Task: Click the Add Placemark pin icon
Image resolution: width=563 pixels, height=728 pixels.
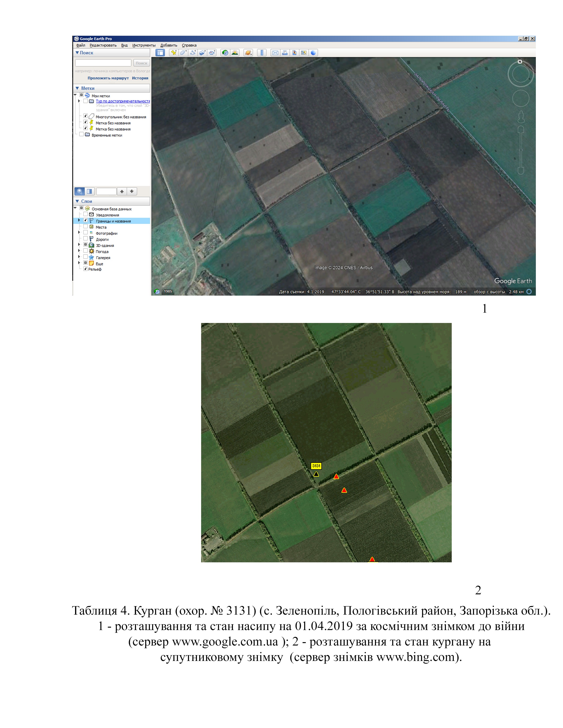Action: [x=174, y=53]
